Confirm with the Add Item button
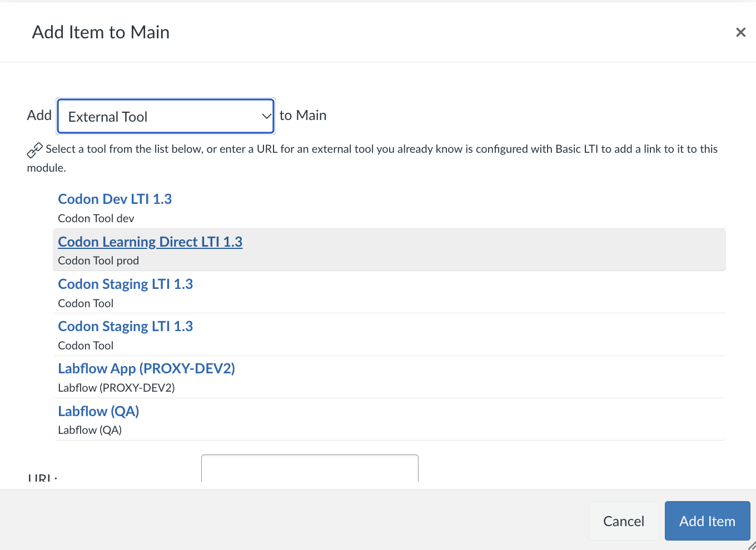 pos(707,521)
